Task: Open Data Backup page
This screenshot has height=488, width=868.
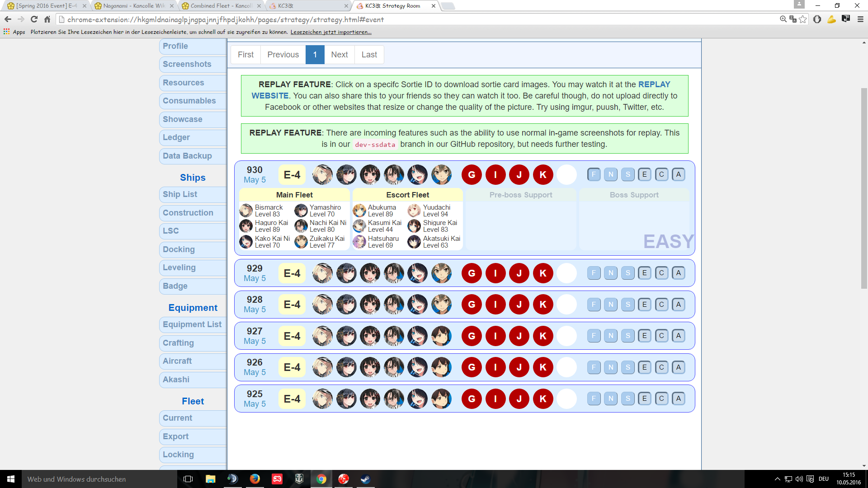Action: pos(193,156)
